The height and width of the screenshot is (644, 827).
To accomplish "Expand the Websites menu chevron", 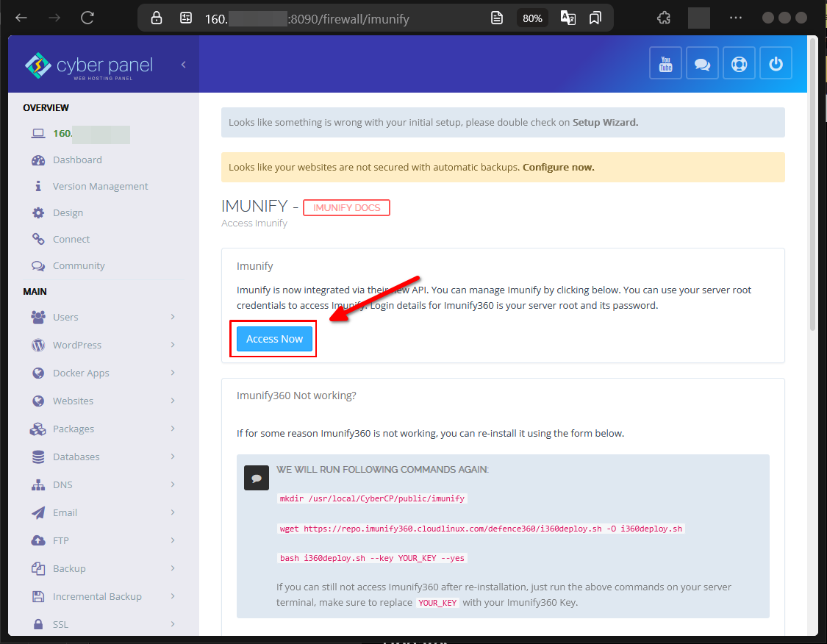I will pyautogui.click(x=173, y=401).
